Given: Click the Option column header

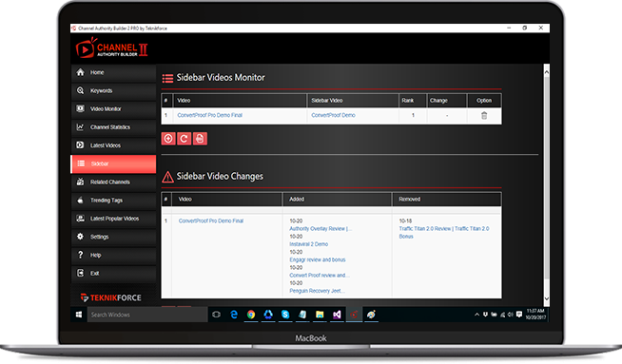Looking at the screenshot, I should 484,101.
